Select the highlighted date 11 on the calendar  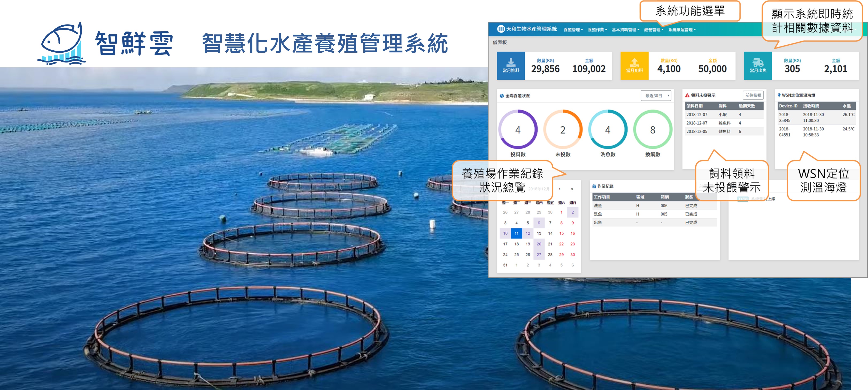point(517,233)
